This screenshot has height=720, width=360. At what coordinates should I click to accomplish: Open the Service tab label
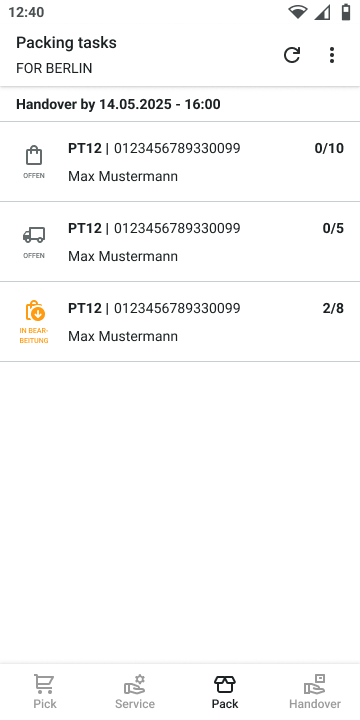pyautogui.click(x=135, y=703)
